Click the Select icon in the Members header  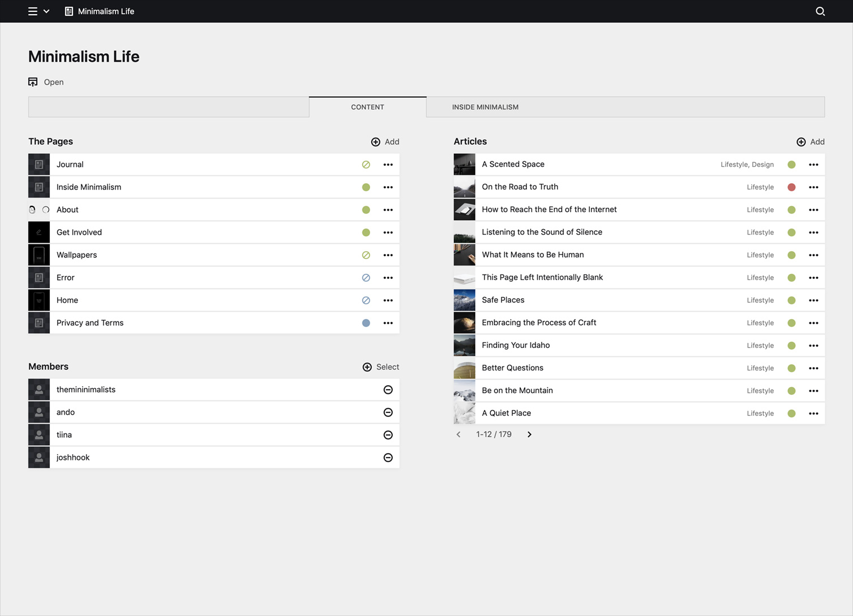click(367, 367)
